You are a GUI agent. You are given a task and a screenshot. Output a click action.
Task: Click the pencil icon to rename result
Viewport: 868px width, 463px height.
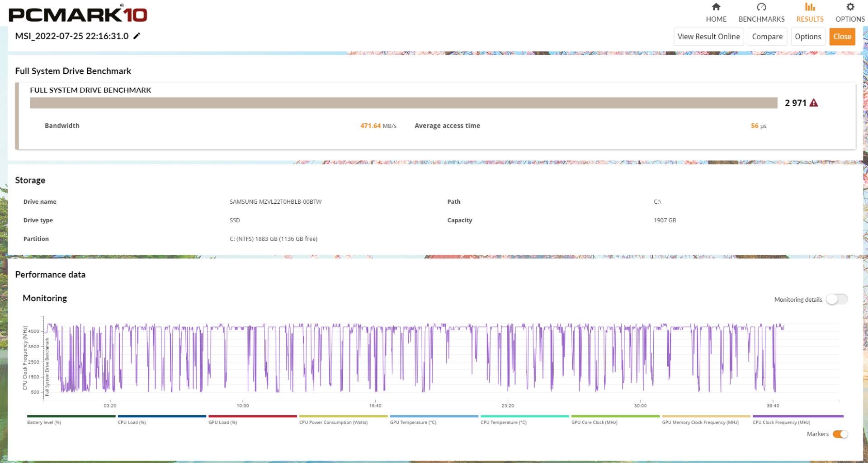tap(137, 36)
